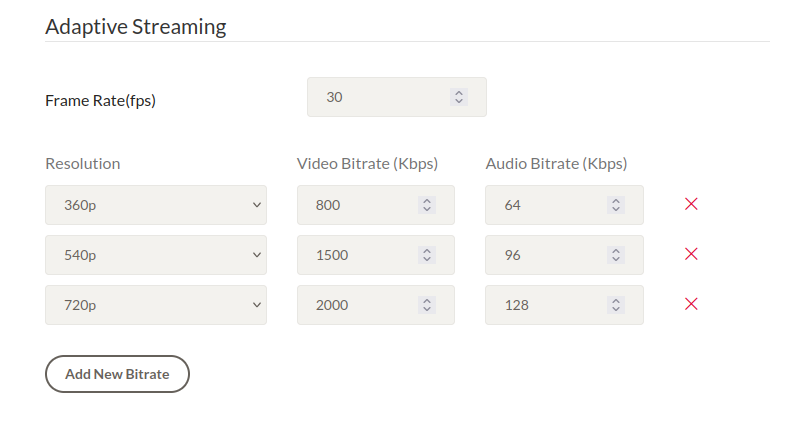
Task: Remove the 360p bitrate row
Action: (x=691, y=204)
